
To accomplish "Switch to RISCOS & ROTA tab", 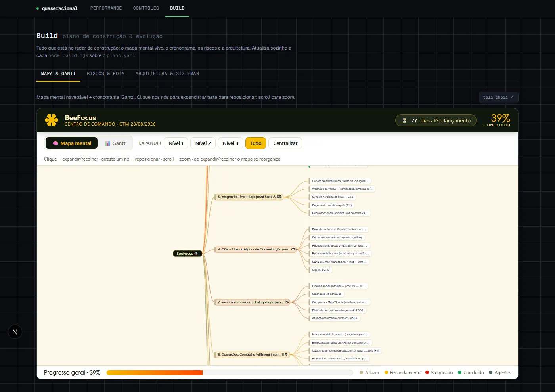I will (x=105, y=74).
